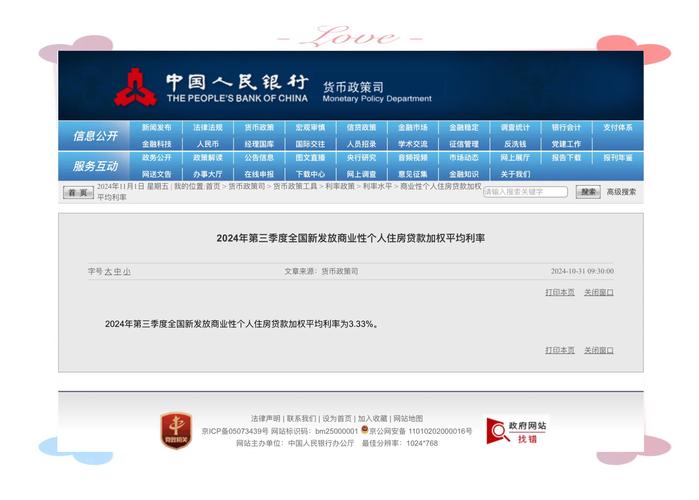Open the 网上调查 navigation item
The height and width of the screenshot is (500, 699).
[x=362, y=174]
